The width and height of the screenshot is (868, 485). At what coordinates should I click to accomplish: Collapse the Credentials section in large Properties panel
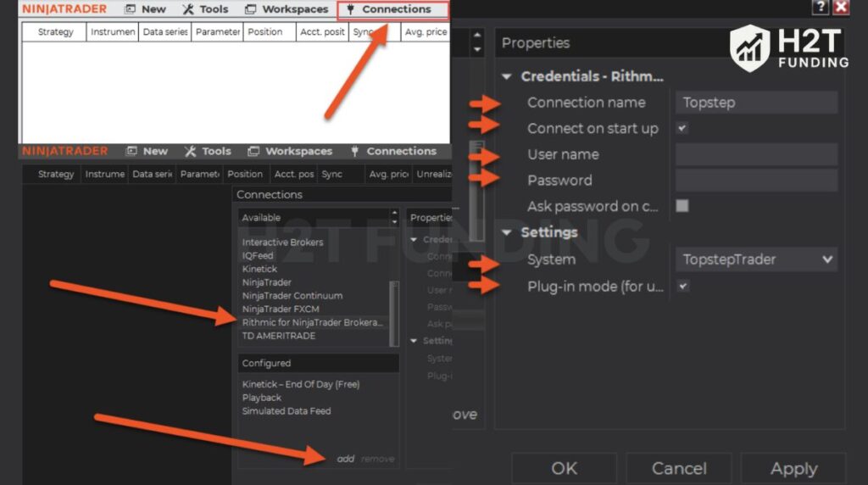pos(507,76)
